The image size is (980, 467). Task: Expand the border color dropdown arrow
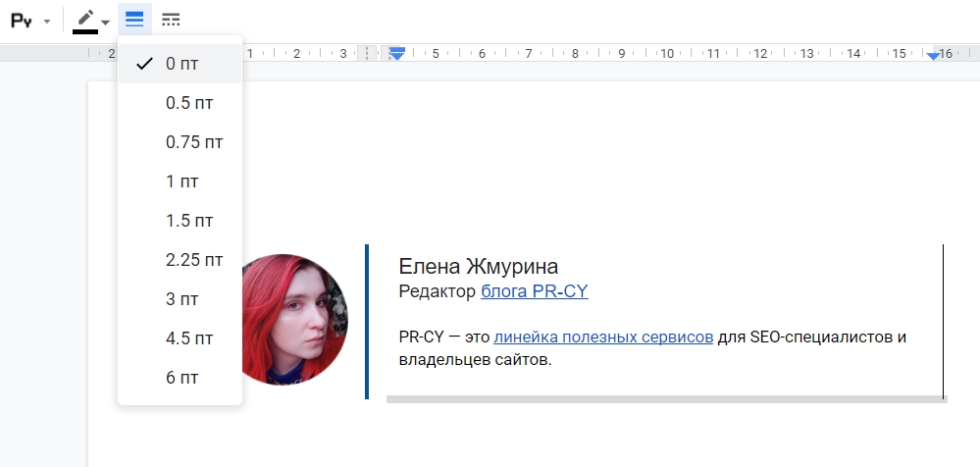pyautogui.click(x=105, y=23)
